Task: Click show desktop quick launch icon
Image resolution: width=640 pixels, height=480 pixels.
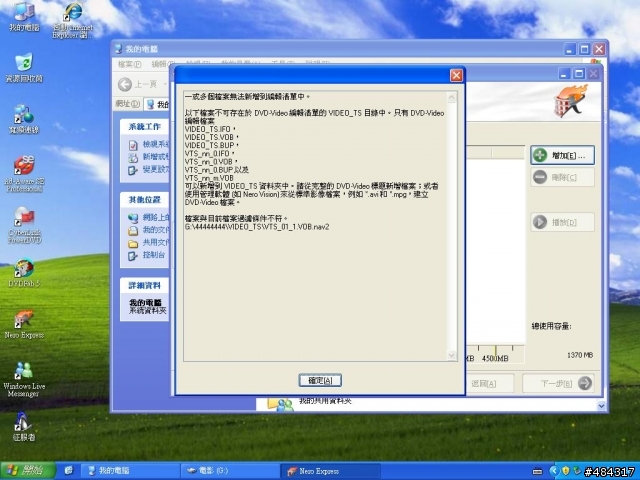Action: [69, 471]
